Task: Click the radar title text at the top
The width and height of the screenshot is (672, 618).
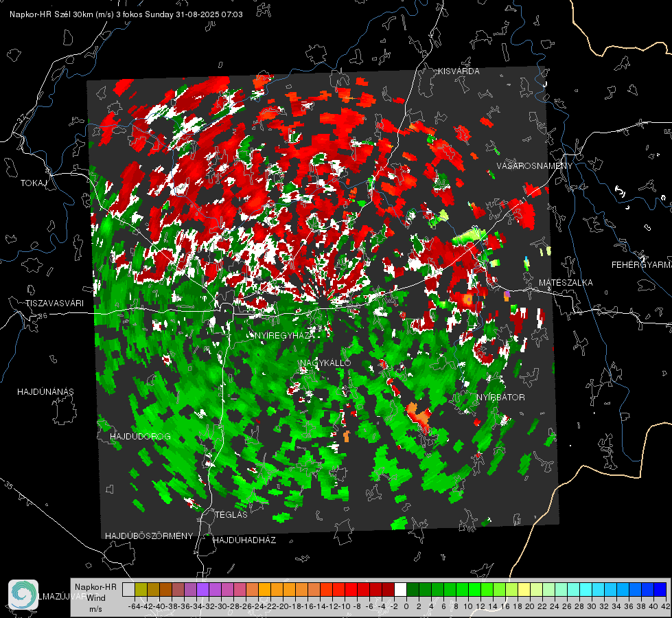Action: point(126,14)
